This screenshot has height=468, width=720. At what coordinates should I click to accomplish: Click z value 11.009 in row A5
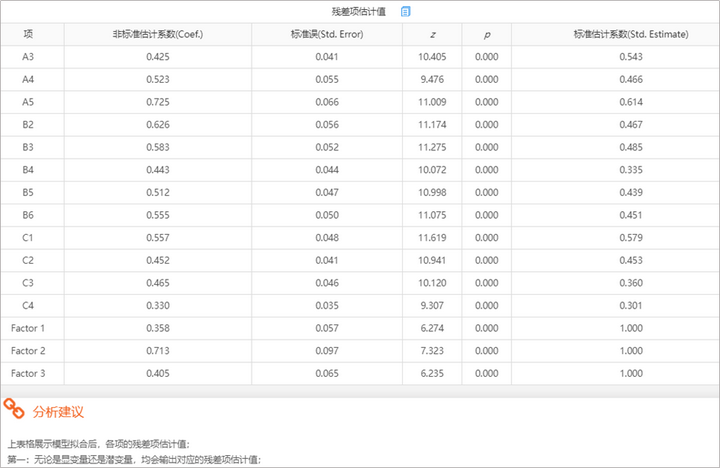(x=432, y=101)
